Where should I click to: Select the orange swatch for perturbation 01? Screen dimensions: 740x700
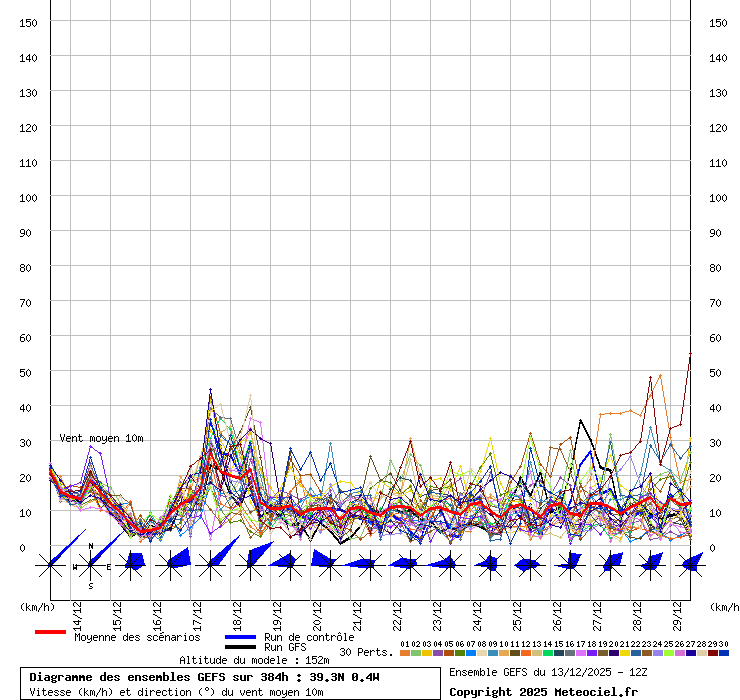tap(404, 653)
